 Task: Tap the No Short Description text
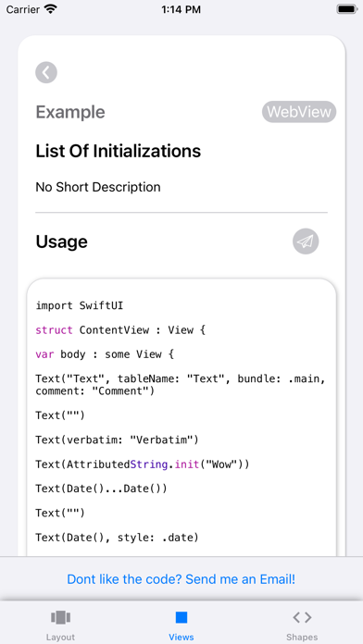click(98, 187)
